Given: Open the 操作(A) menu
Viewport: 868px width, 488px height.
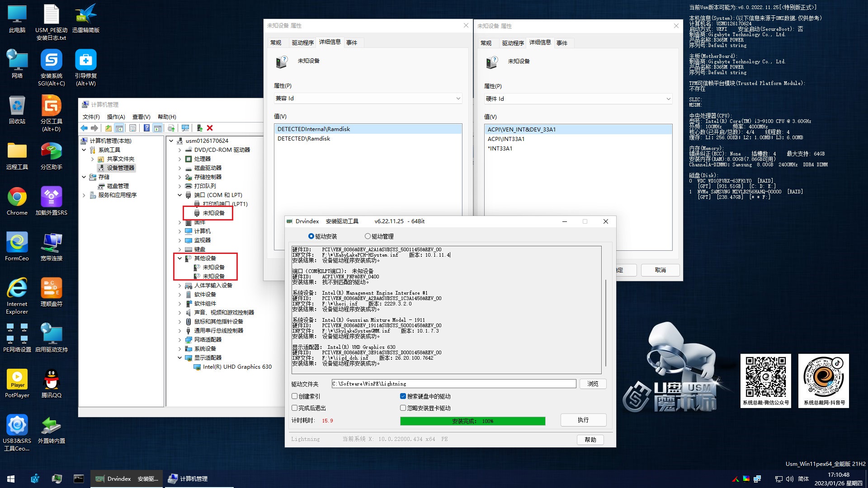Looking at the screenshot, I should 116,117.
